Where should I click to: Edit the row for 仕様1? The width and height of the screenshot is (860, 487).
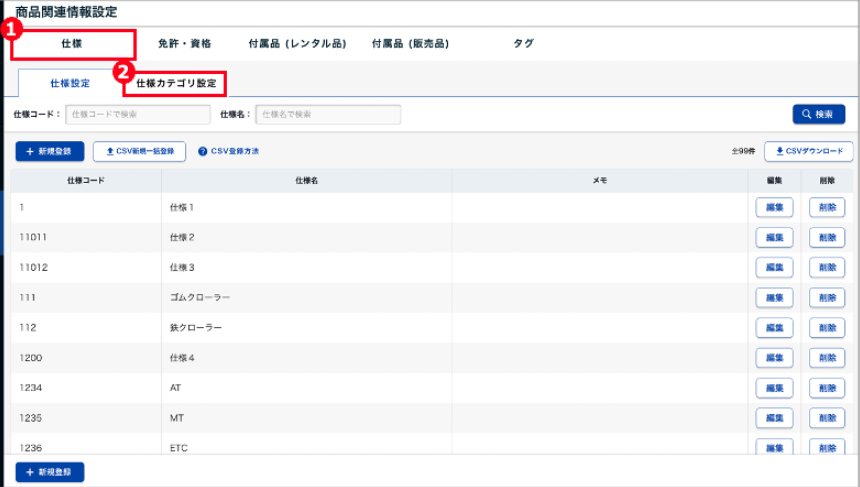[774, 208]
